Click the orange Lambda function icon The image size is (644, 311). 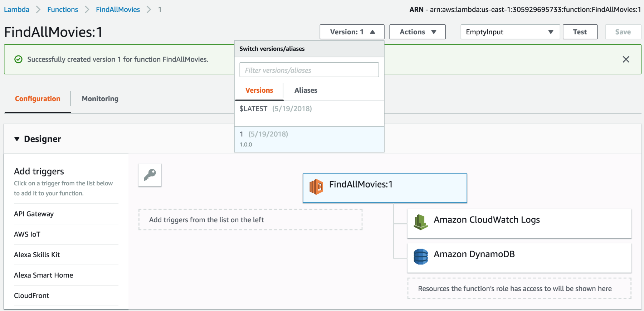[x=316, y=187]
